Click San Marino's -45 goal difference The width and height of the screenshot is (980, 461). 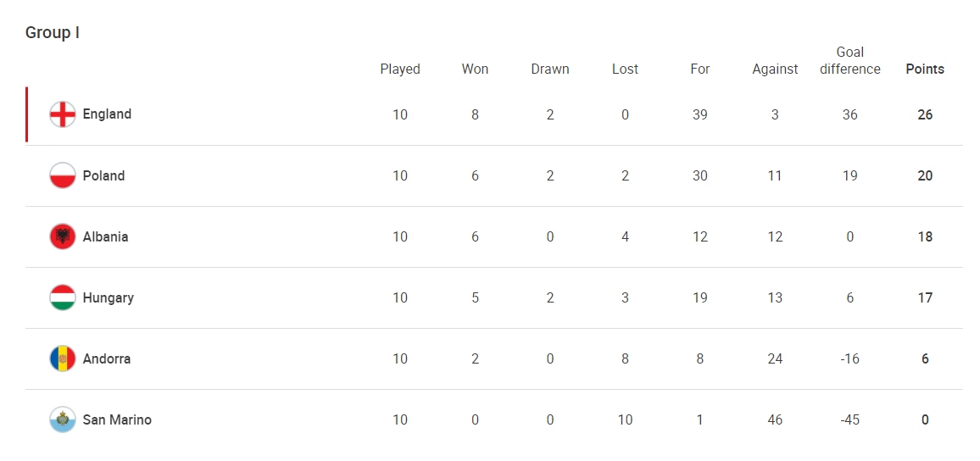point(850,419)
